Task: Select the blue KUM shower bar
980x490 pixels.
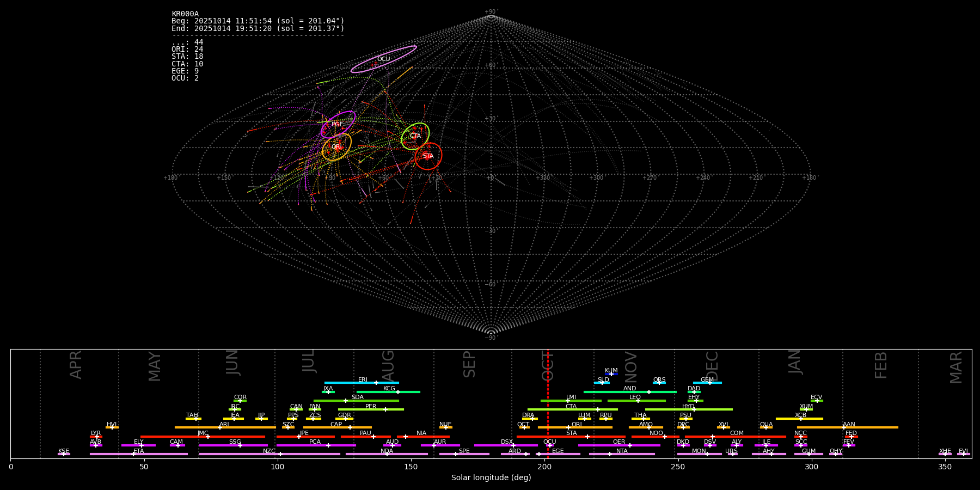Action: coord(611,374)
